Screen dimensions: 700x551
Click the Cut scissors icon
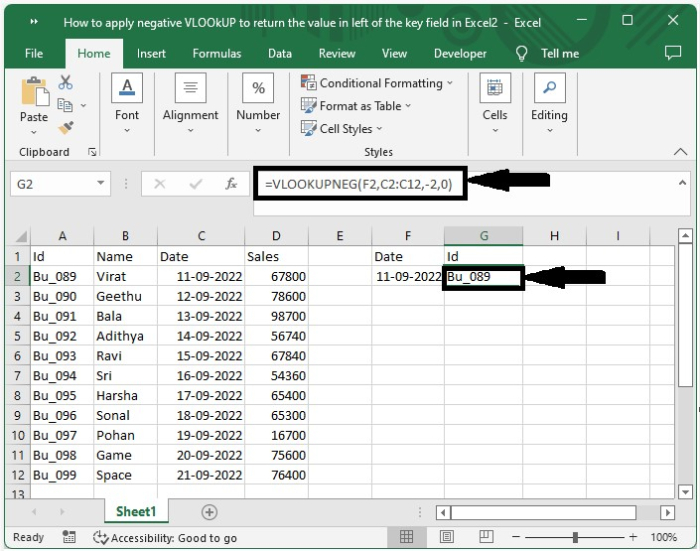coord(66,83)
